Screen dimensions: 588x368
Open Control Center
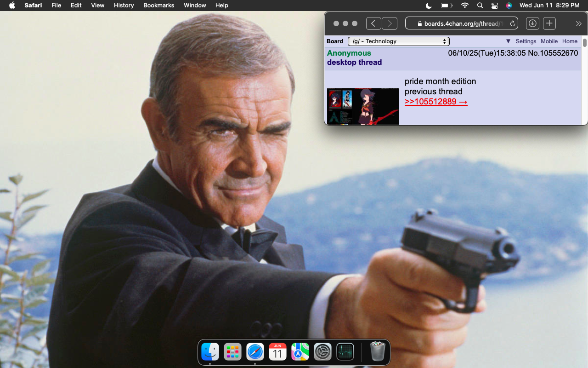click(x=494, y=5)
